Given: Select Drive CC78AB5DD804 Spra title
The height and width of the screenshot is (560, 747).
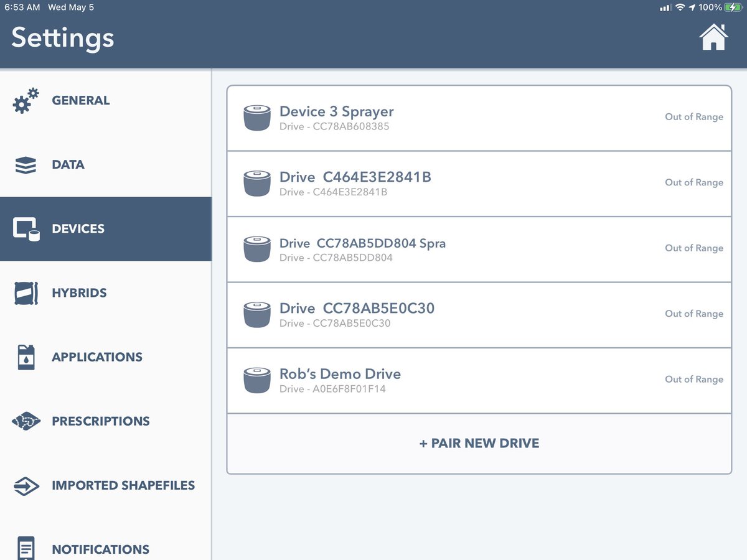Looking at the screenshot, I should click(362, 243).
